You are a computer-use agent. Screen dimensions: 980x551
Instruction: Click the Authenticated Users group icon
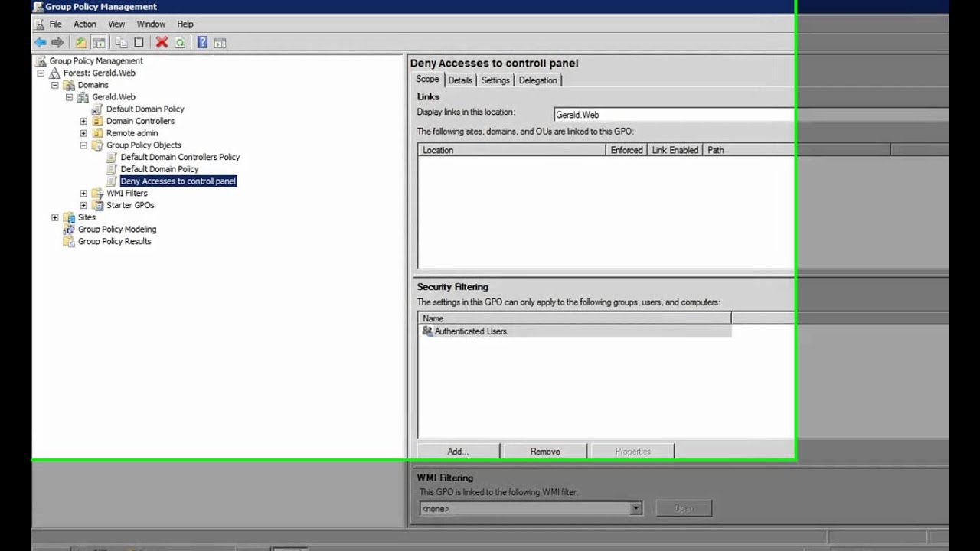[x=427, y=331]
